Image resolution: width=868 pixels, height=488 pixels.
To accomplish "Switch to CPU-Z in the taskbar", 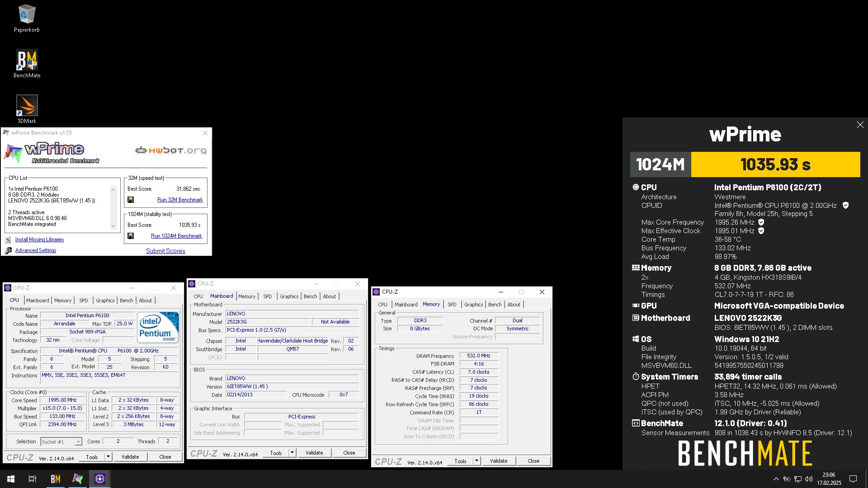I will (99, 479).
